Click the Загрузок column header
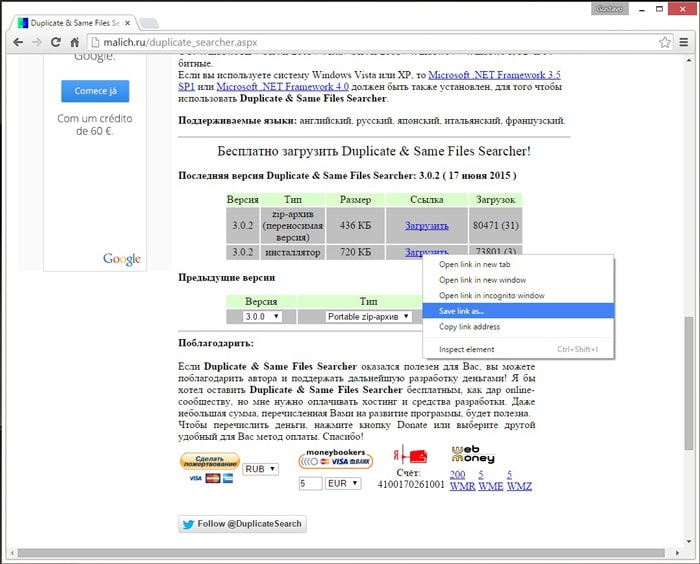This screenshot has width=700, height=564. [496, 200]
